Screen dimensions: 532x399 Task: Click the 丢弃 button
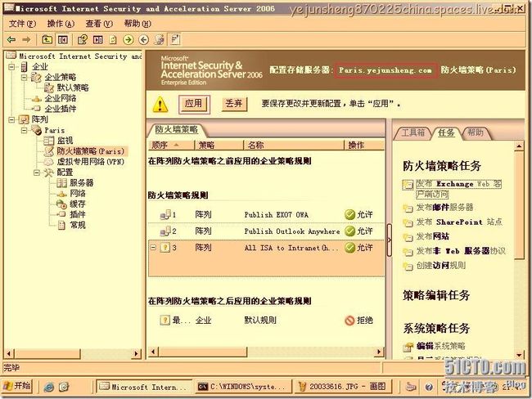[x=234, y=103]
